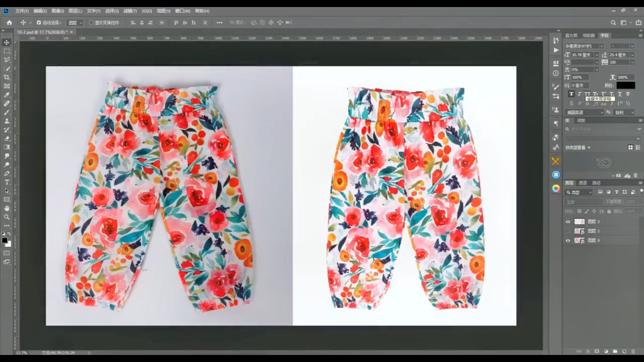
Task: Select the Zoom tool
Action: click(7, 217)
